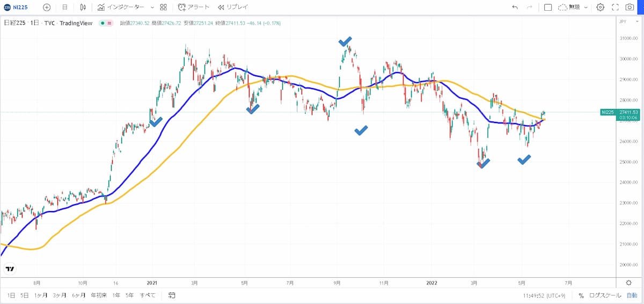Toggle percent scale button
Image resolution: width=644 pixels, height=304 pixels.
point(581,295)
